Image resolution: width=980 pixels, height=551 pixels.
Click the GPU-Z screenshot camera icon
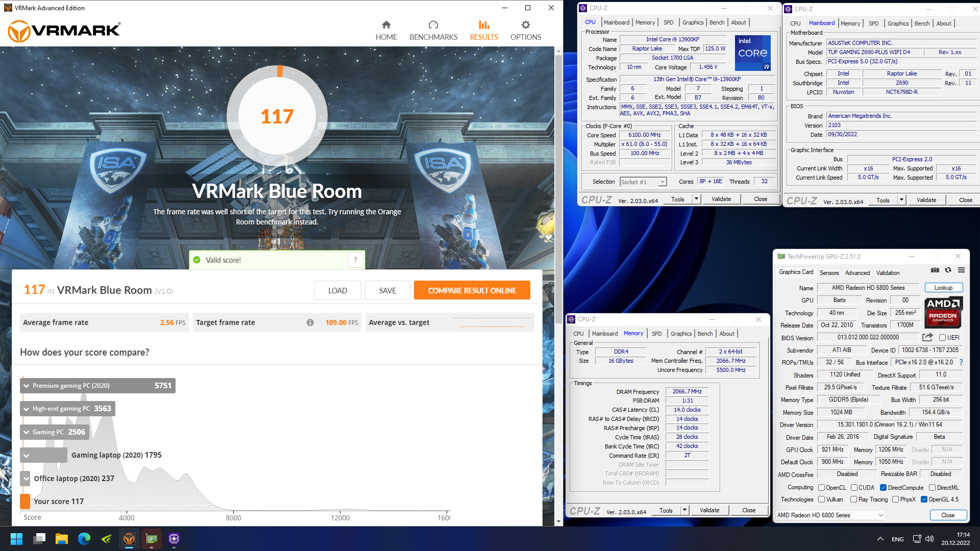(x=935, y=270)
